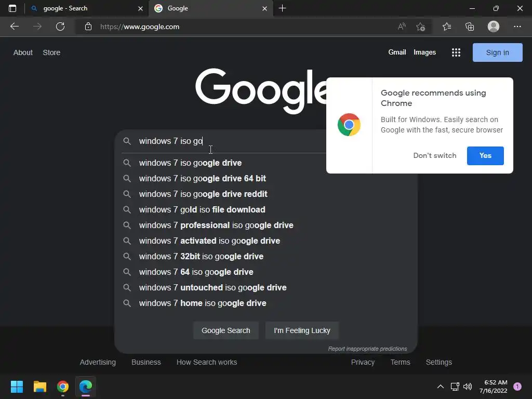This screenshot has width=532, height=399.
Task: Close the 'Google' tab
Action: tap(264, 8)
